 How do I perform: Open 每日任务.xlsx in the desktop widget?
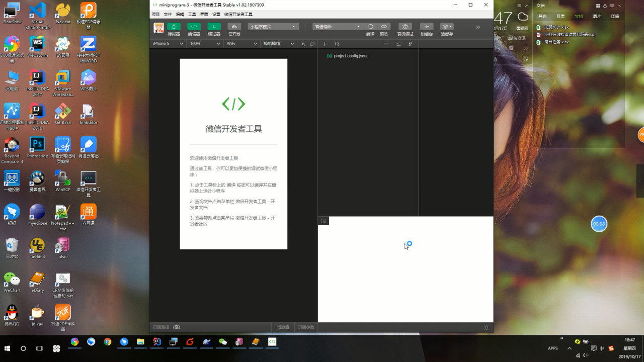point(552,42)
